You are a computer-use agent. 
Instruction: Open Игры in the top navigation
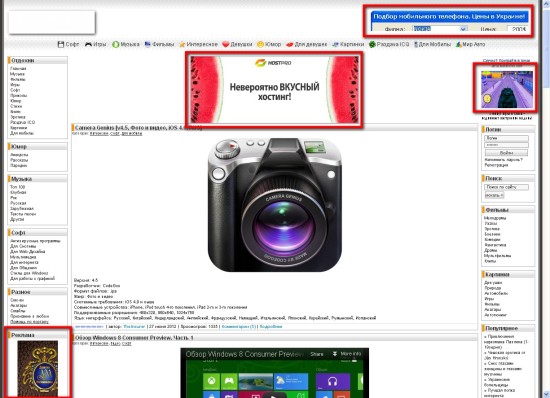pyautogui.click(x=100, y=45)
